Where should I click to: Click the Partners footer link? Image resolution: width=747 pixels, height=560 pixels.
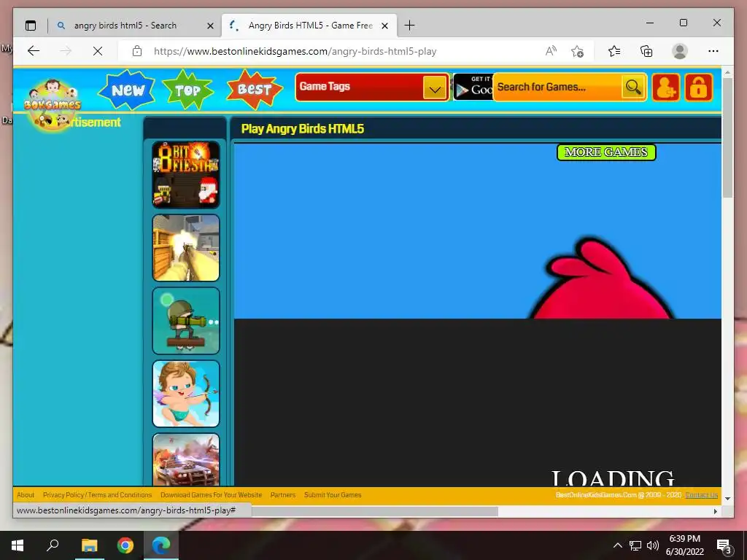(x=283, y=495)
